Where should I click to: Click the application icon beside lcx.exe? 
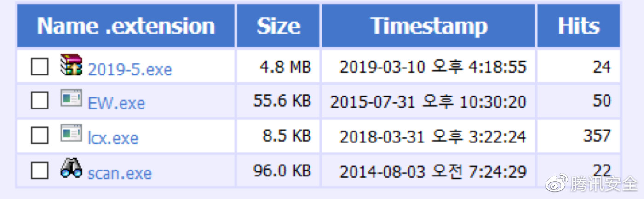point(71,133)
